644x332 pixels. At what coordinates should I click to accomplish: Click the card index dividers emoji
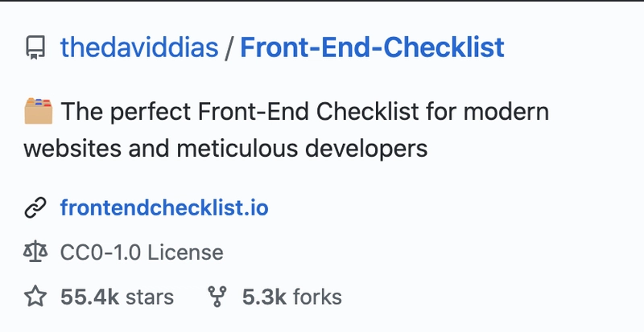[38, 111]
